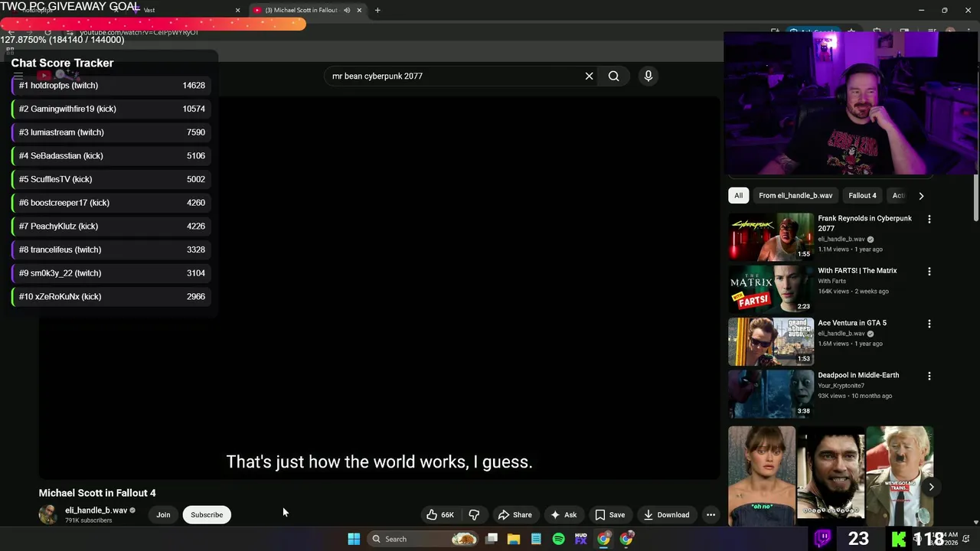Viewport: 980px width, 551px height.
Task: Open Ace Ventura in GTA 5 thumbnail
Action: click(770, 341)
